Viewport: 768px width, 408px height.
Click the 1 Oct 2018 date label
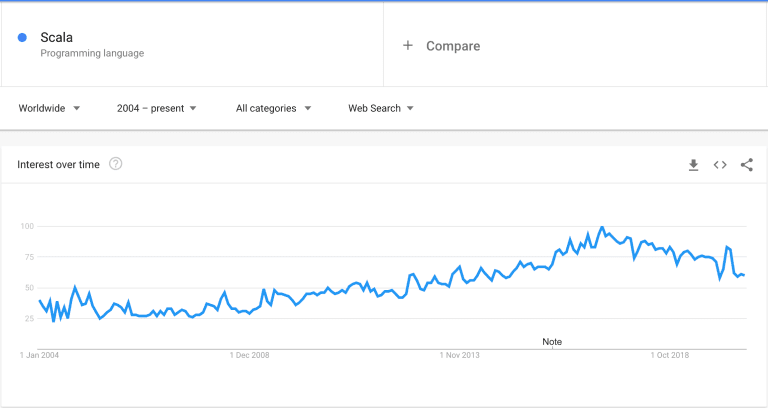[x=668, y=355]
